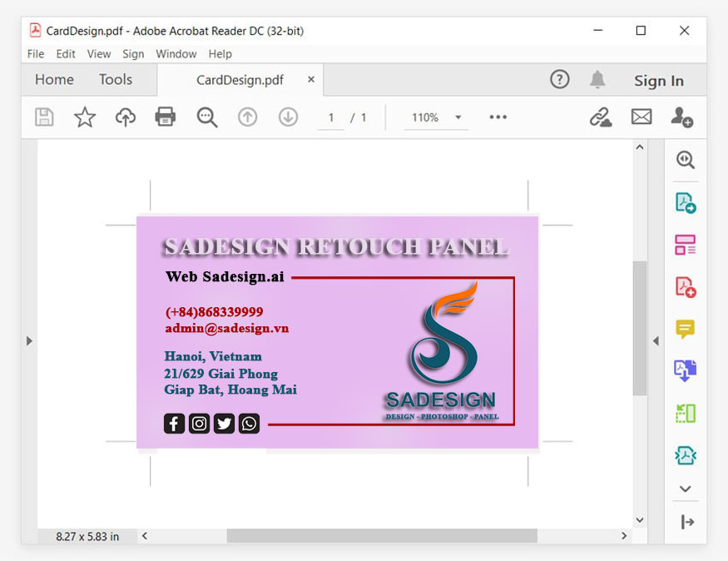
Task: Click the Save file icon
Action: coord(44,117)
